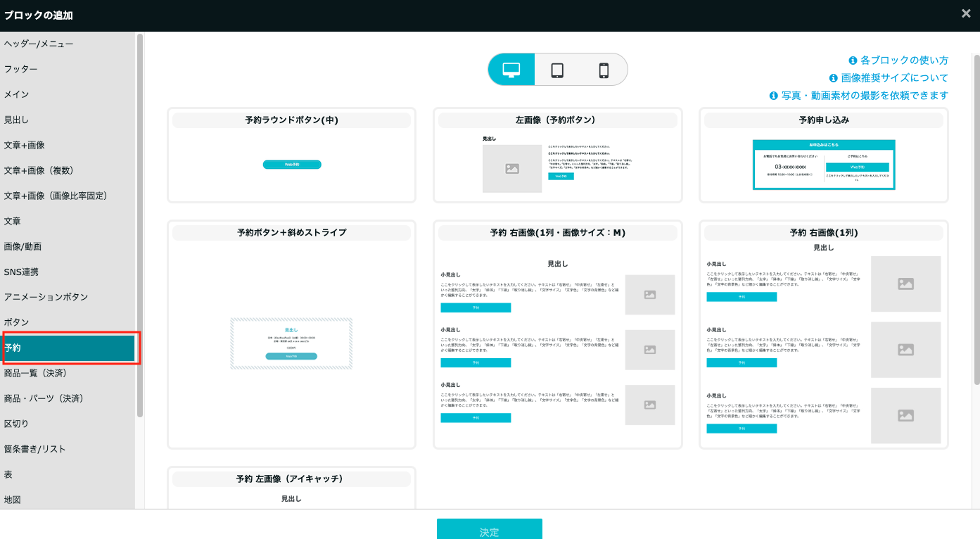Click the category sidebar scrollbar
Screen dimensions: 980x539
click(x=140, y=225)
